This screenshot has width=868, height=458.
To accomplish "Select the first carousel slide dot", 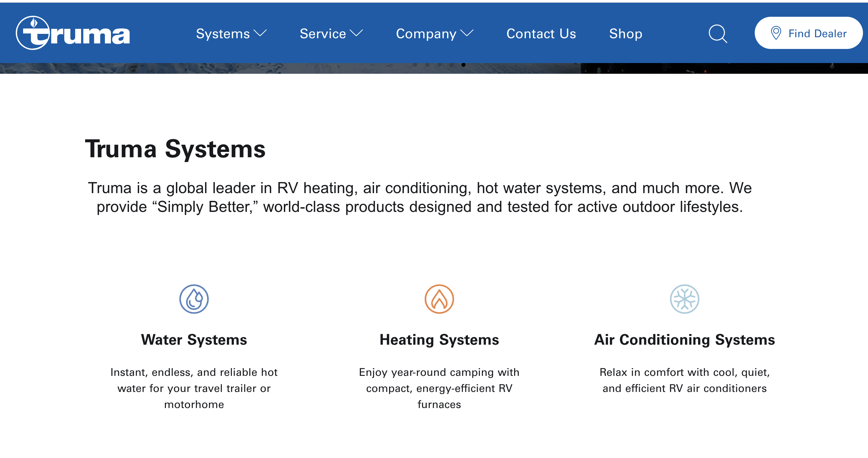I will [x=415, y=65].
